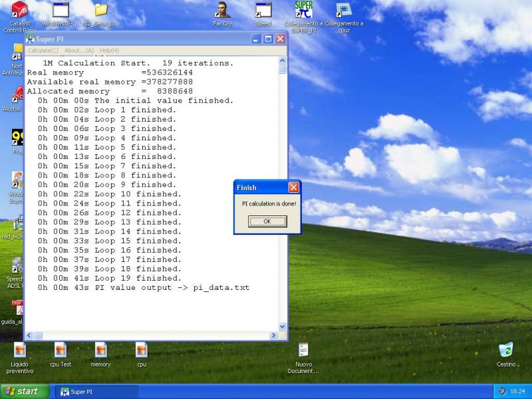
Task: Select Super PI taskbar button
Action: pos(96,392)
